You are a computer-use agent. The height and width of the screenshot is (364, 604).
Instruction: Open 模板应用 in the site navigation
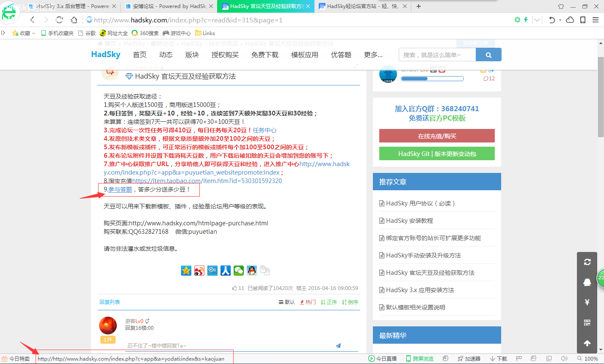(x=305, y=55)
